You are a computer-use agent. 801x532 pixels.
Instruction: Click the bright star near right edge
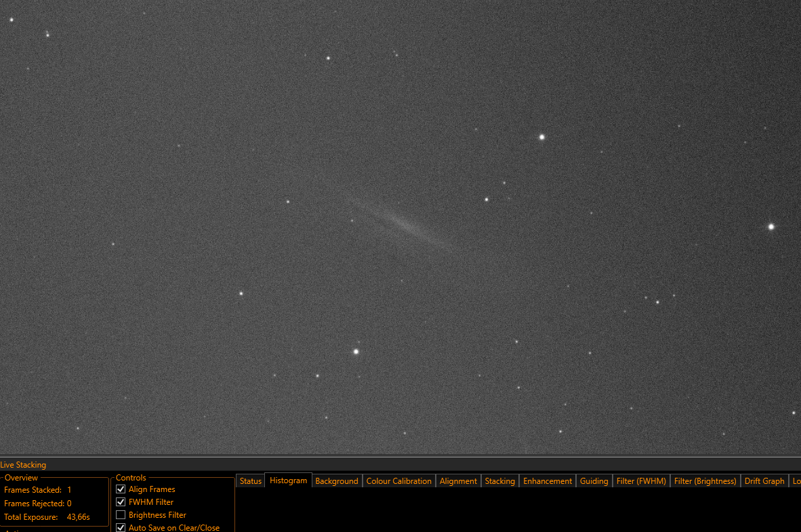(x=771, y=227)
